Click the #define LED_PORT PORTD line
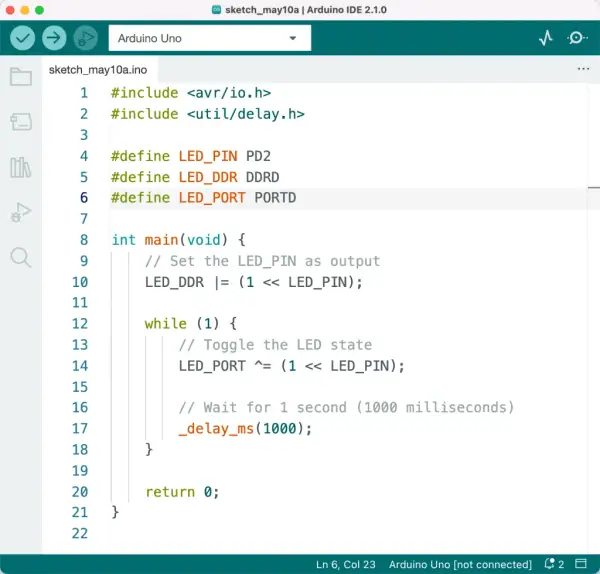Viewport: 600px width, 574px height. pyautogui.click(x=203, y=198)
